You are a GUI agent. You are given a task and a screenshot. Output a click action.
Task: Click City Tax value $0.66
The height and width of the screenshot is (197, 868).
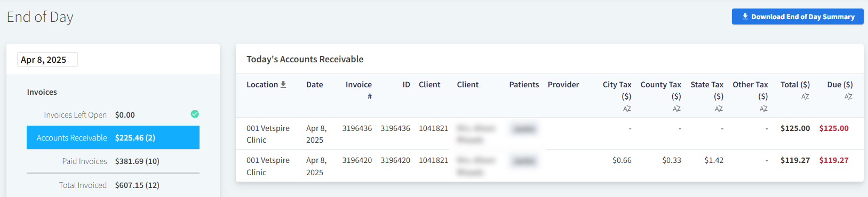622,160
